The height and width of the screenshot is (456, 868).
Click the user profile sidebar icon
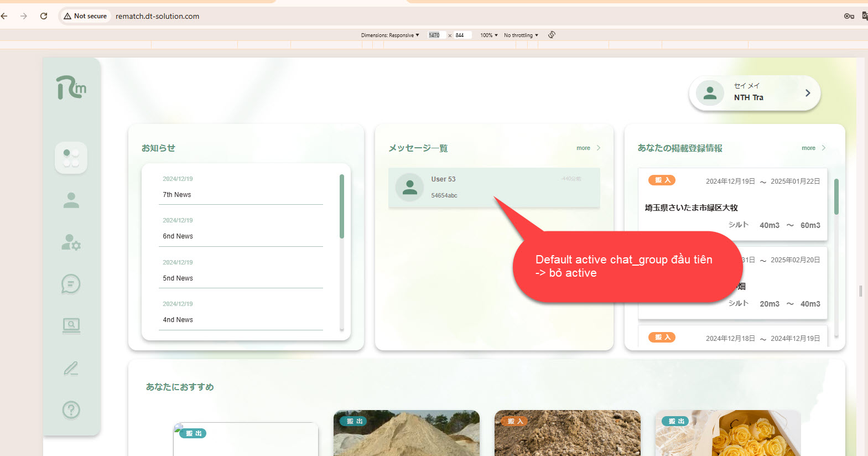[71, 200]
